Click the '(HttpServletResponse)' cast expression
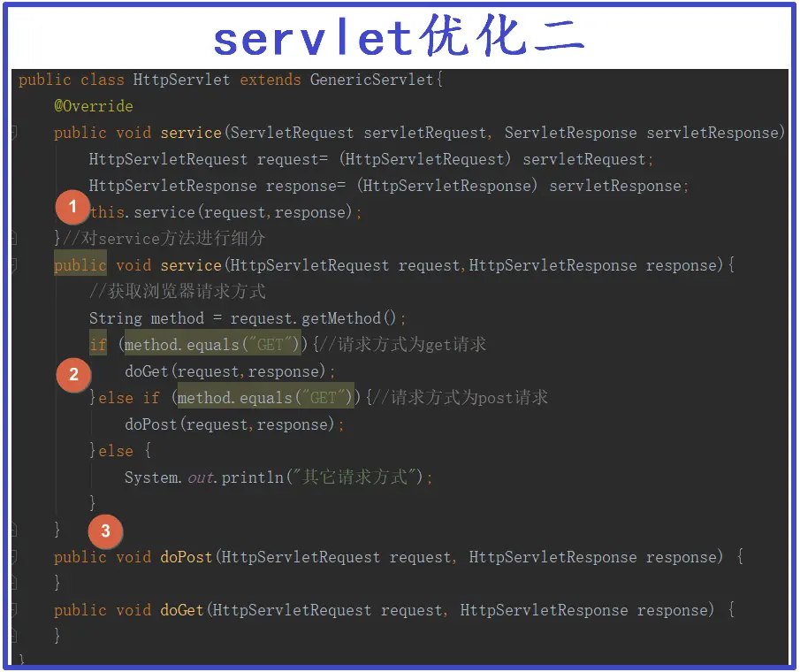This screenshot has height=672, width=800. tap(446, 186)
